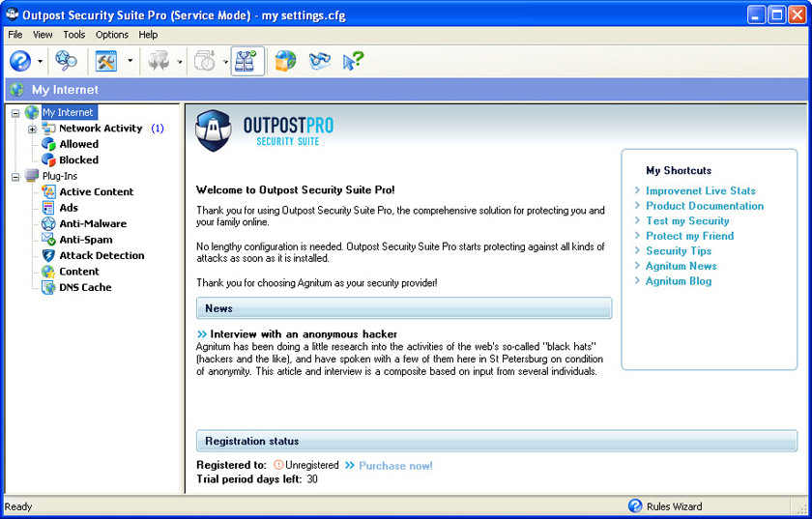Select Anti-Malware plug-in
The image size is (812, 519).
click(x=93, y=224)
